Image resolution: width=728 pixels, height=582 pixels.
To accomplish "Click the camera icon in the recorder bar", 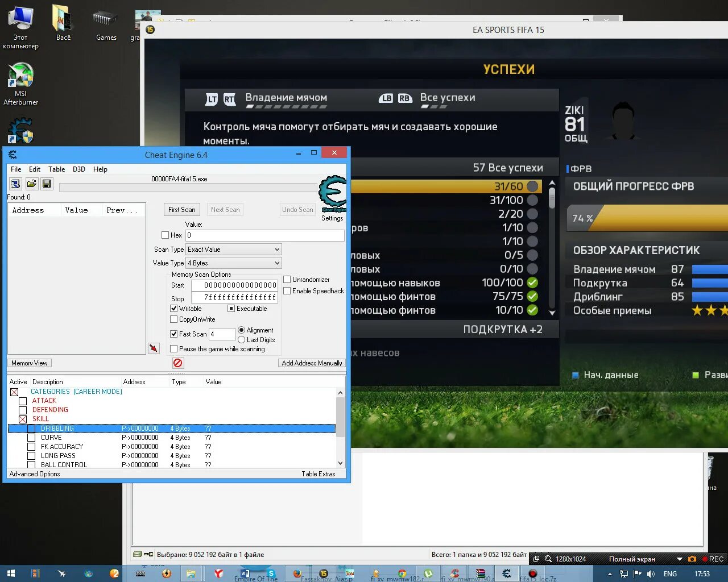I will click(692, 559).
